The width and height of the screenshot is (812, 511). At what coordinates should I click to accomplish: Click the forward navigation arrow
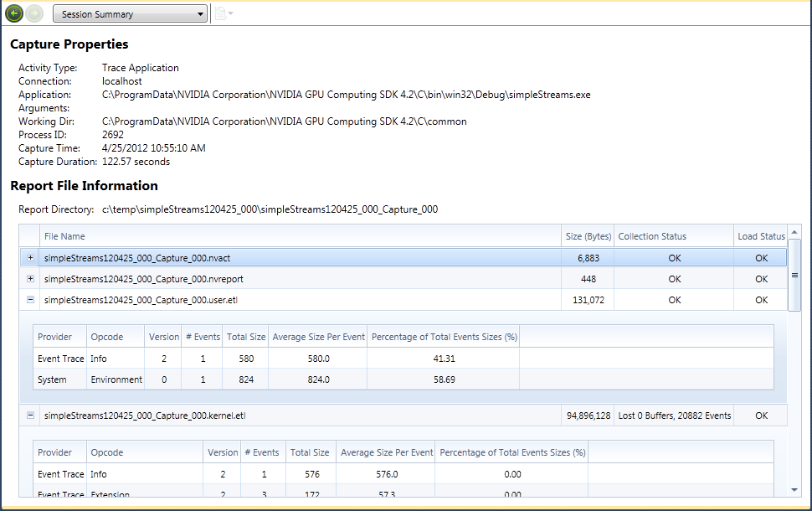click(34, 13)
